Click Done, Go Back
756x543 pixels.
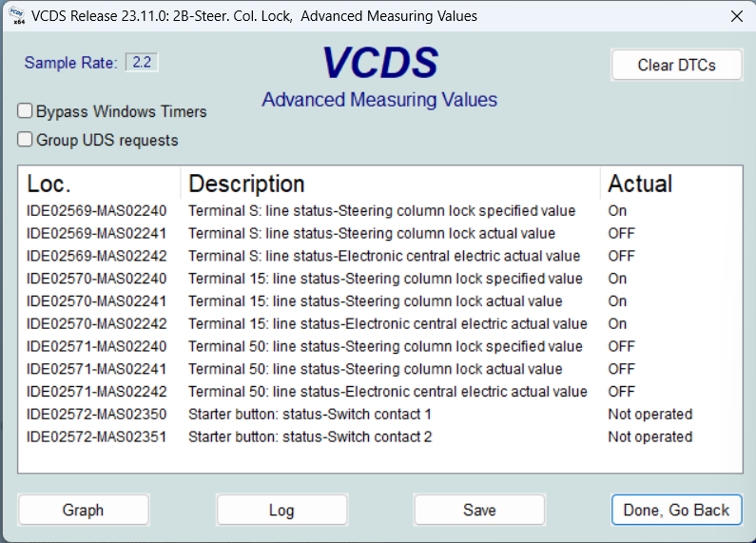[676, 510]
